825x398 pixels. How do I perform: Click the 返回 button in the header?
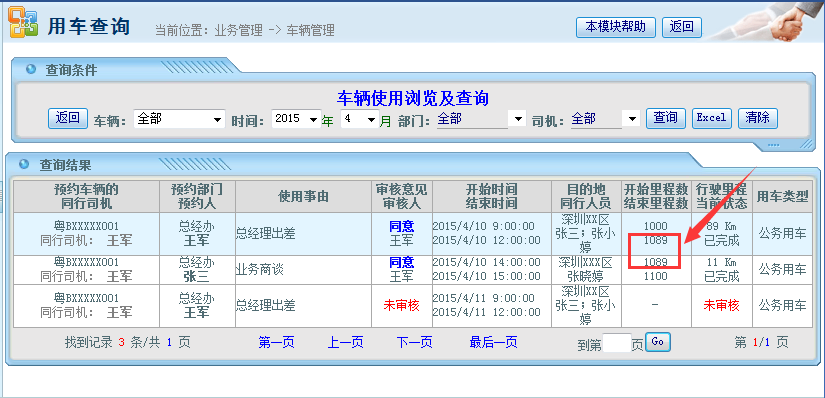682,27
